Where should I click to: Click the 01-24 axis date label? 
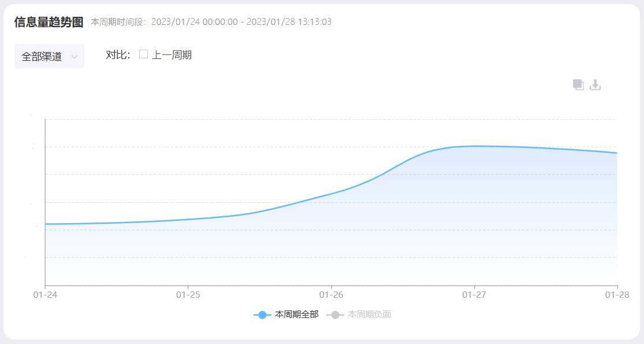coord(45,295)
